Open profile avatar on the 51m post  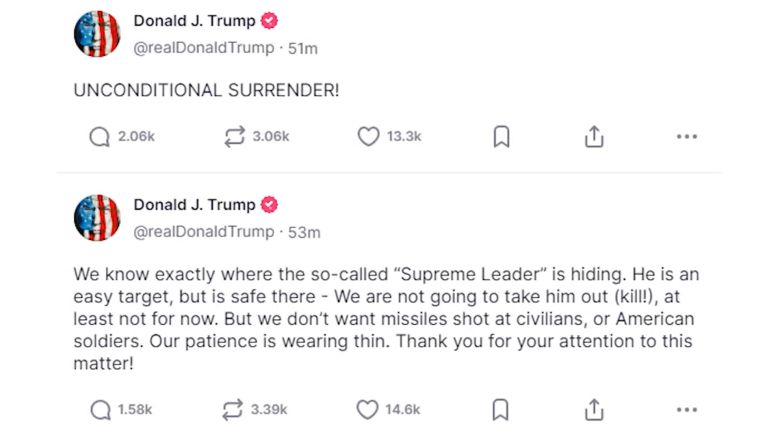pos(97,34)
